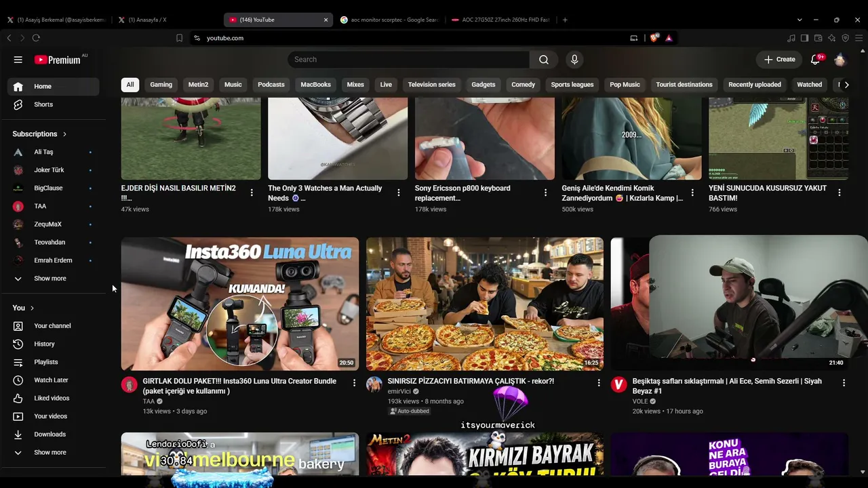Open Your videos in the sidebar
868x488 pixels.
tap(54, 416)
